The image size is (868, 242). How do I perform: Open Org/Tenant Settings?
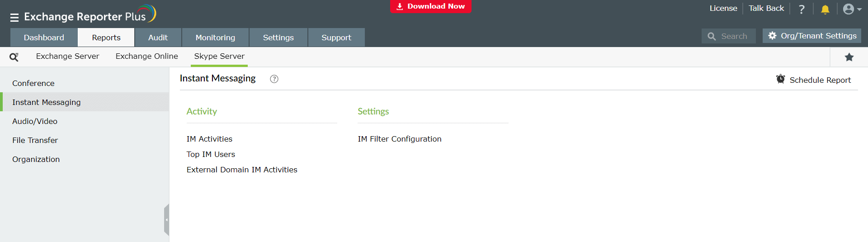pyautogui.click(x=812, y=36)
